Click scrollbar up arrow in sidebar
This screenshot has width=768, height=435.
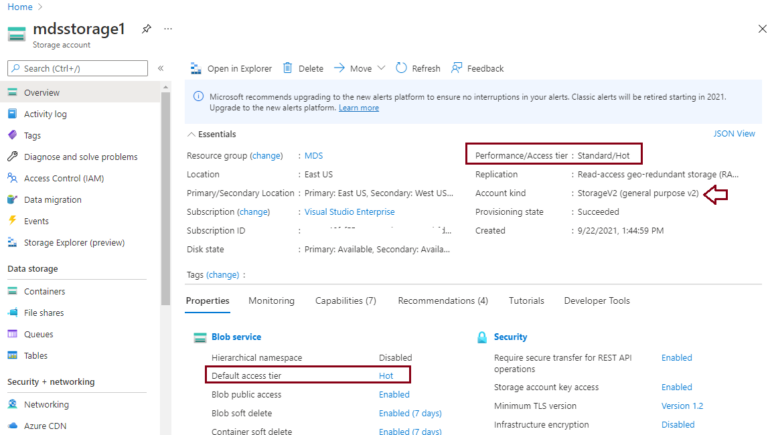point(166,87)
